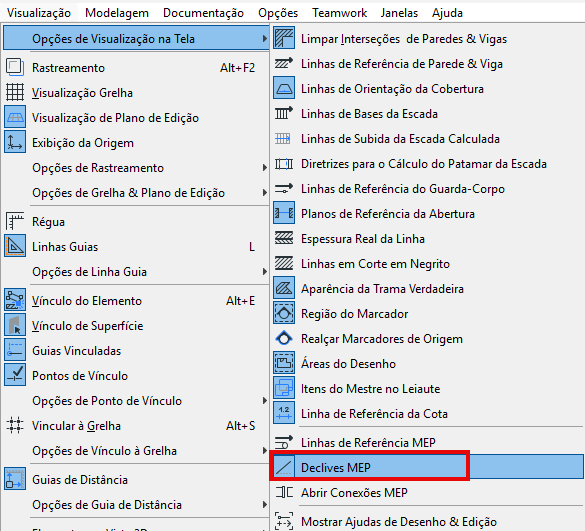The image size is (585, 531).
Task: Open the Visualização menu
Action: coord(39,13)
